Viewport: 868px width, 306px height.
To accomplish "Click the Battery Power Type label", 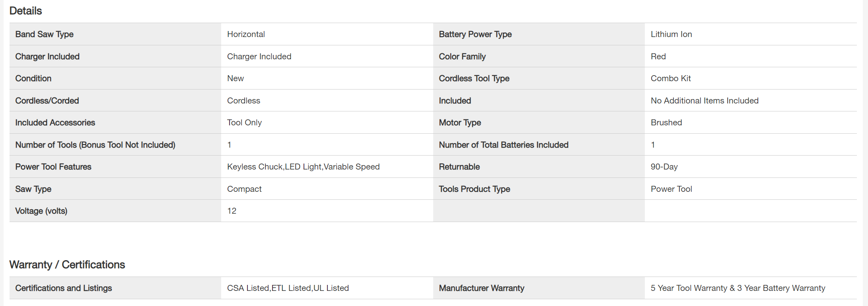I will tap(475, 34).
